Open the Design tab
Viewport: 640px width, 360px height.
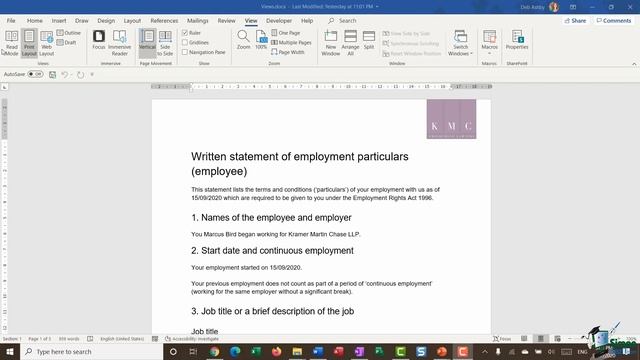click(x=106, y=20)
